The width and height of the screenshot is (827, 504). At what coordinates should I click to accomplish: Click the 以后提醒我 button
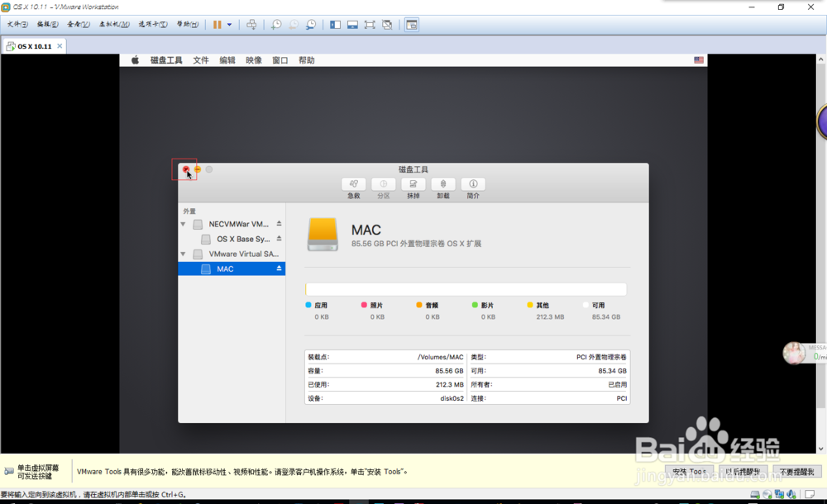point(743,471)
